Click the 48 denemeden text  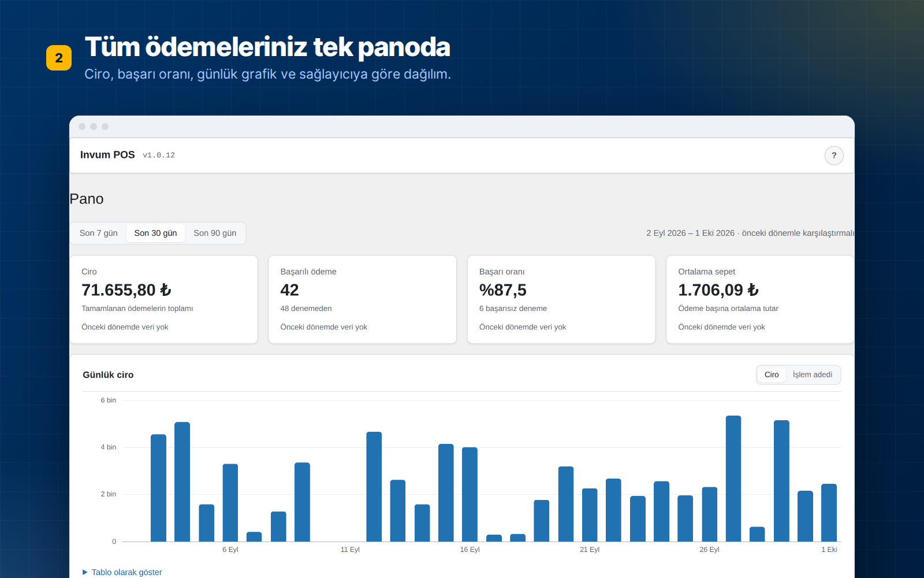click(306, 309)
